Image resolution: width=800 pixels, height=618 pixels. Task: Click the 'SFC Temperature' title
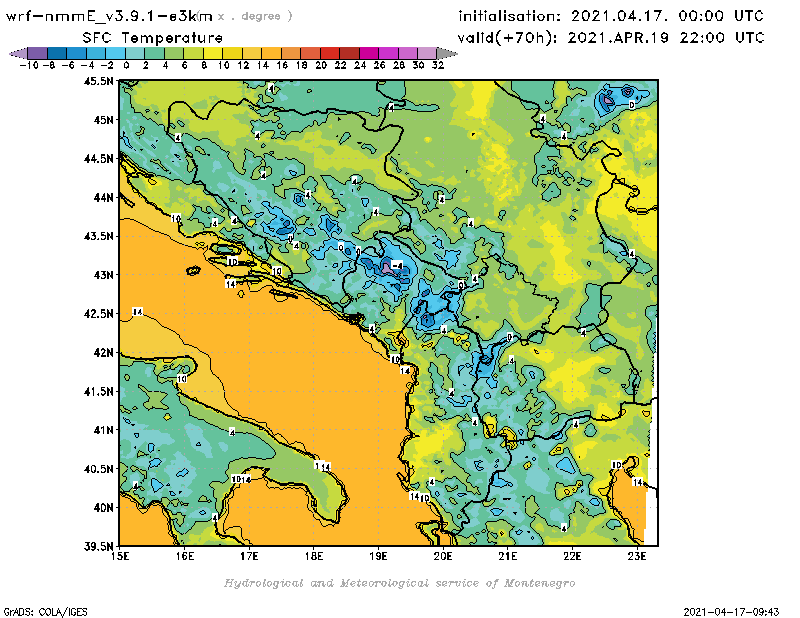[153, 38]
